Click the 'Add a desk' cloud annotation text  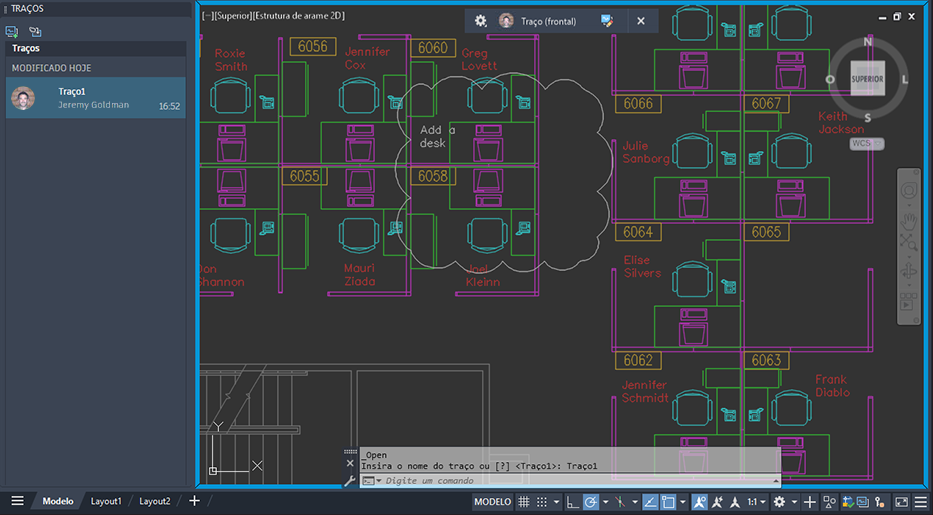tap(437, 136)
